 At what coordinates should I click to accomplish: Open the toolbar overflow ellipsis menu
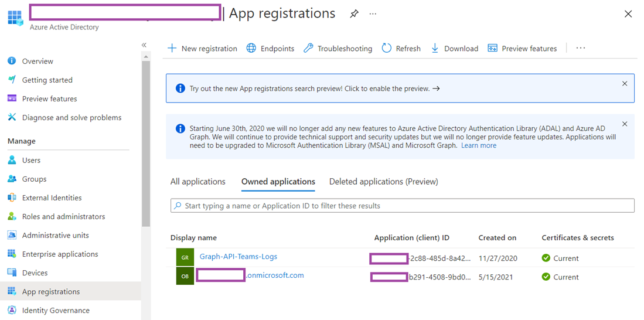pos(580,47)
